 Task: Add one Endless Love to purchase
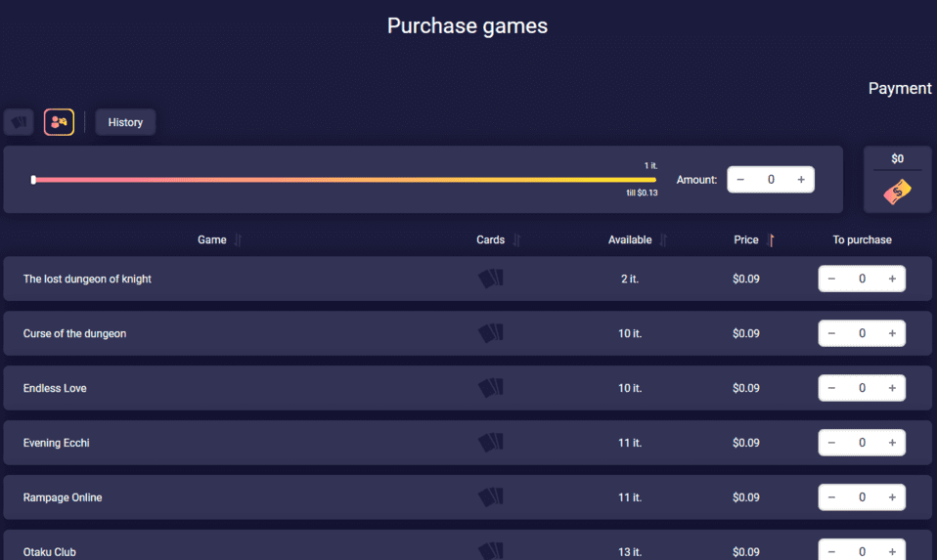coord(892,388)
